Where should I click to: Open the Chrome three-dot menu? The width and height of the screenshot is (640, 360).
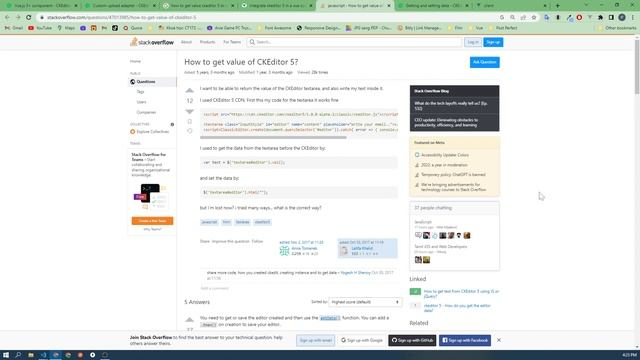(633, 18)
